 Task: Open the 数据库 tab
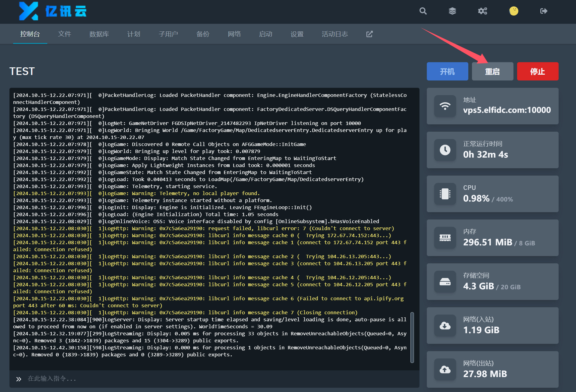(x=99, y=34)
